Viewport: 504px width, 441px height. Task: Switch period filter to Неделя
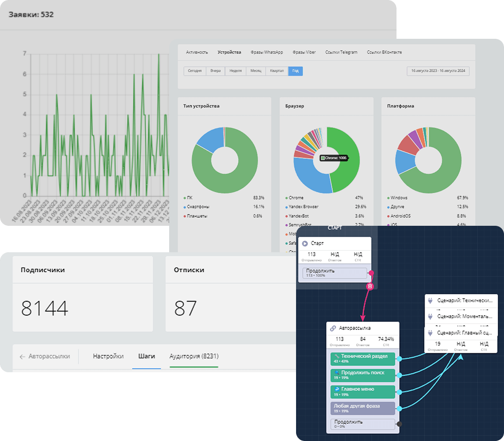tap(235, 71)
